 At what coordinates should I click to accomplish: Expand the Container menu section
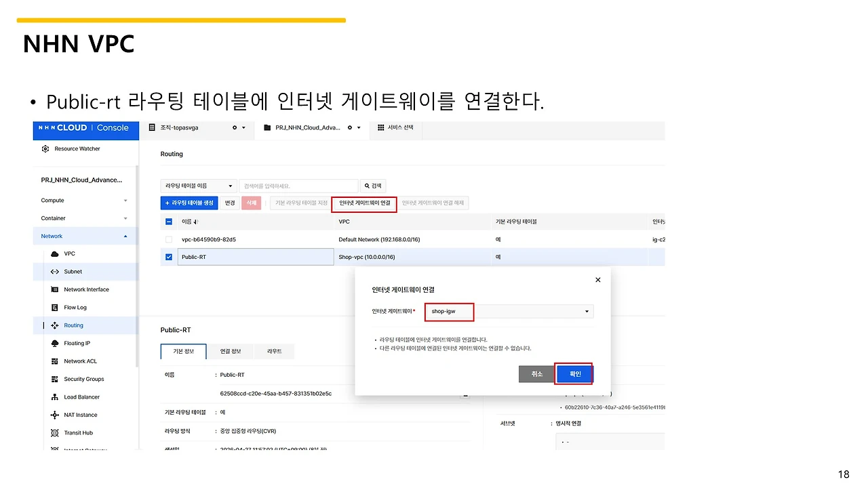[125, 218]
